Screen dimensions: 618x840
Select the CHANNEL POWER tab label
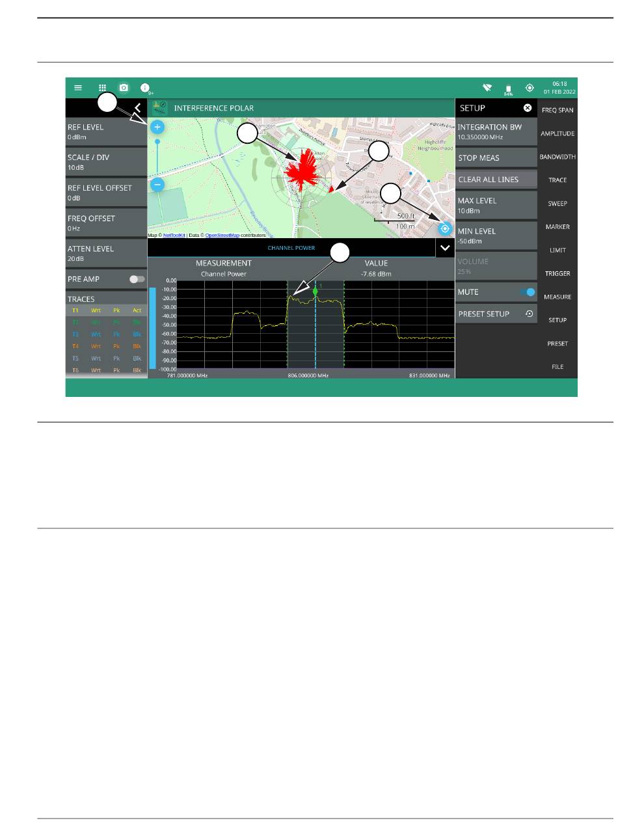[x=291, y=248]
